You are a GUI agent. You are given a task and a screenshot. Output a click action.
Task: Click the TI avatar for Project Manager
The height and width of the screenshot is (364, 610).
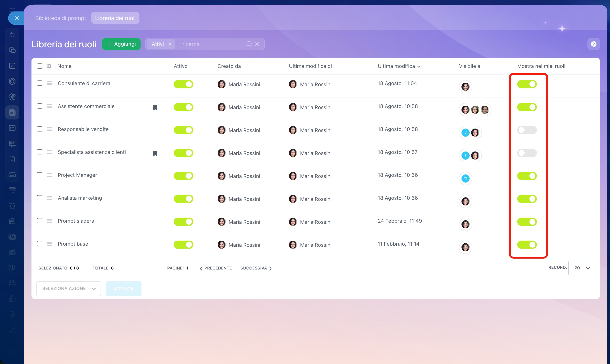465,178
